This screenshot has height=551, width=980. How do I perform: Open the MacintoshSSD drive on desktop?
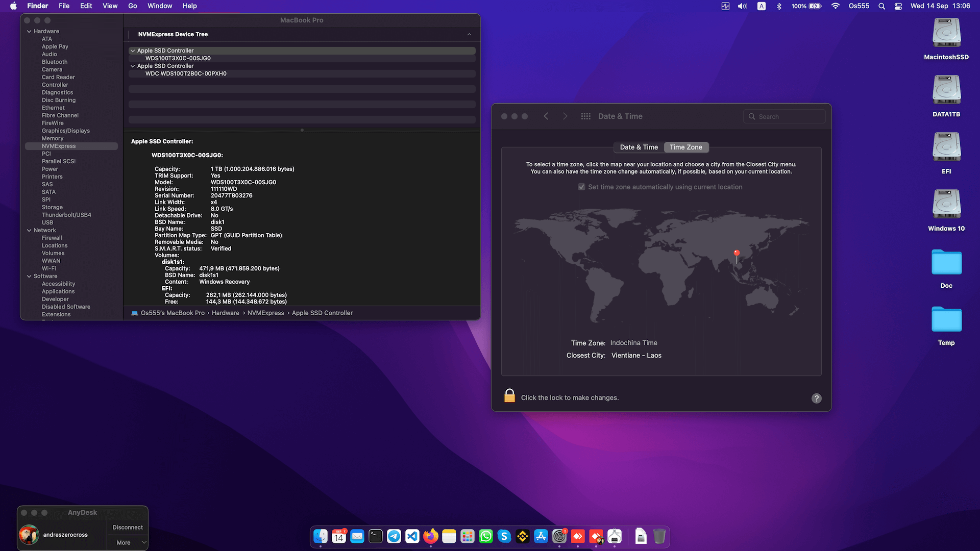946,33
